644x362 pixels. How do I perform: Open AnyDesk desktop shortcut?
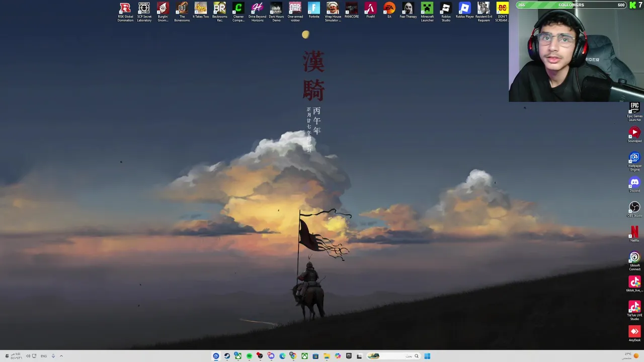coord(634,334)
